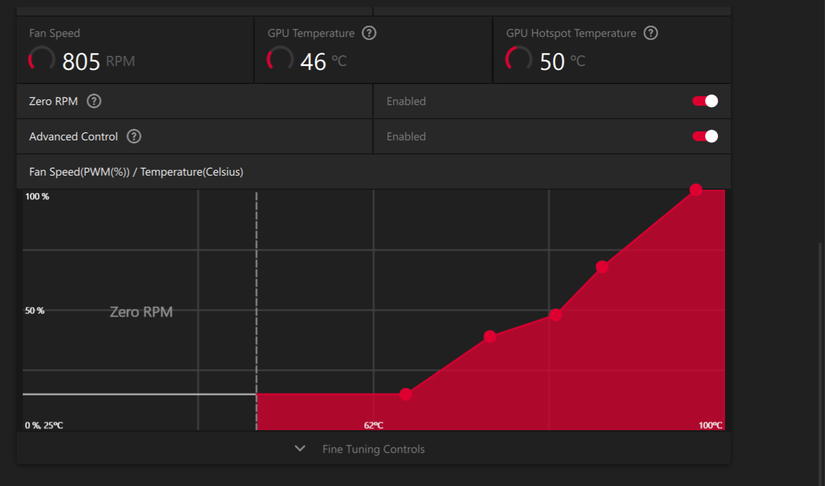The image size is (825, 486).
Task: Open the GPU Temperature help icon
Action: tap(369, 33)
